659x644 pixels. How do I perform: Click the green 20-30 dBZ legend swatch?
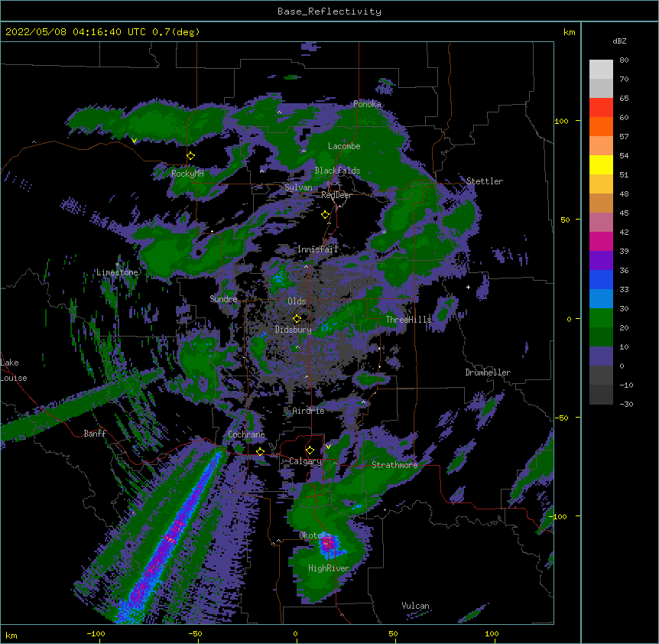(x=601, y=318)
